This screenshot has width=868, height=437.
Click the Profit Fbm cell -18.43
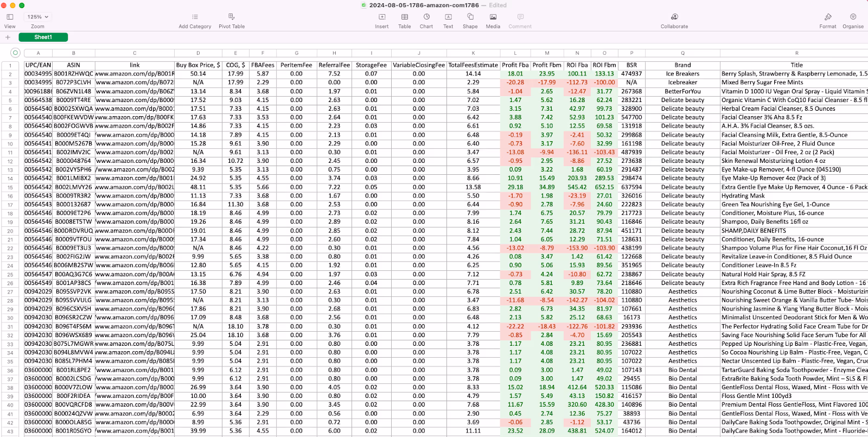(x=547, y=326)
